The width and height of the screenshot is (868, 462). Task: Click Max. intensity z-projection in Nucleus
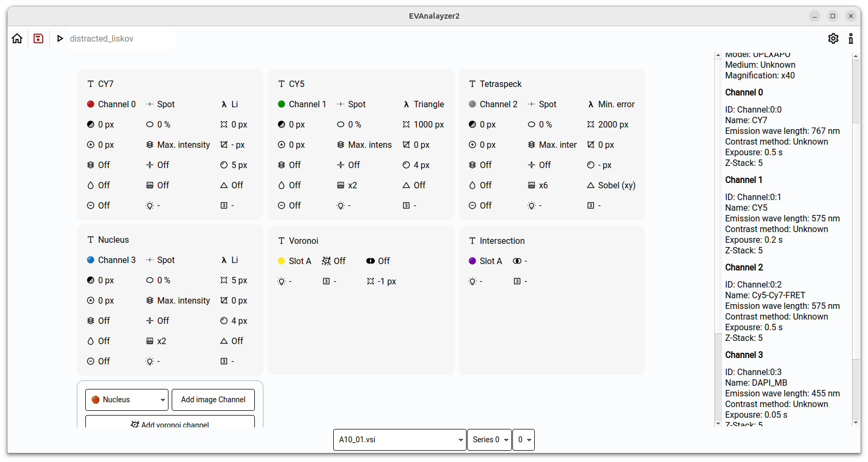tap(178, 300)
